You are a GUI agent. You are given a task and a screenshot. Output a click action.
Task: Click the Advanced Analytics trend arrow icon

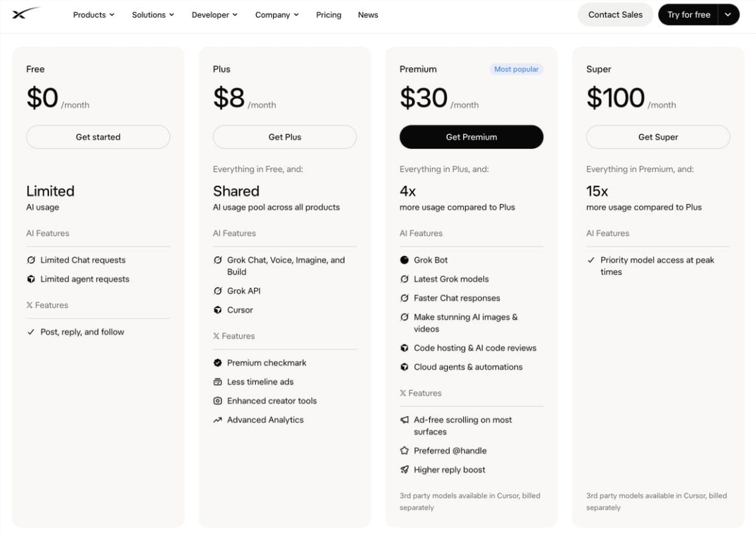pos(218,420)
